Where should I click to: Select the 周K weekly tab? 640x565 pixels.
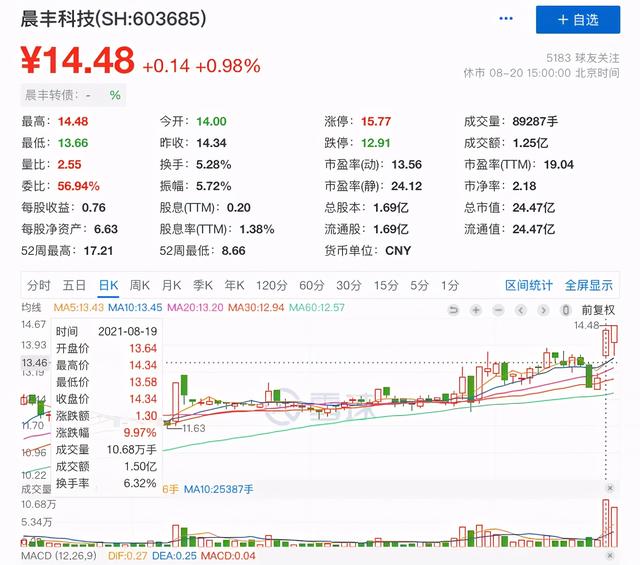click(140, 285)
